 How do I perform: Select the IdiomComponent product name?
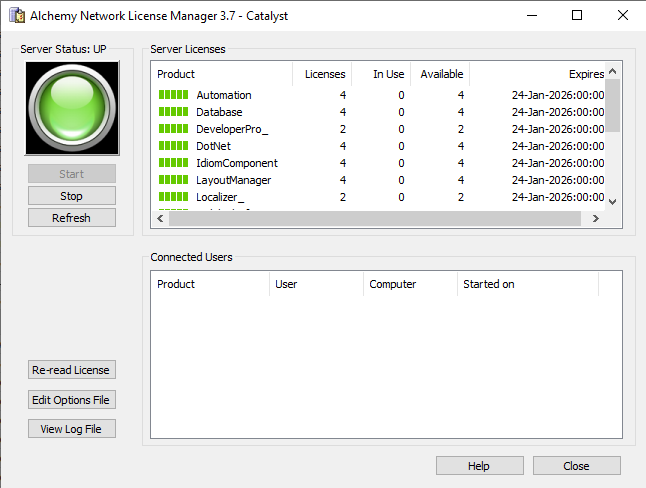click(x=237, y=163)
